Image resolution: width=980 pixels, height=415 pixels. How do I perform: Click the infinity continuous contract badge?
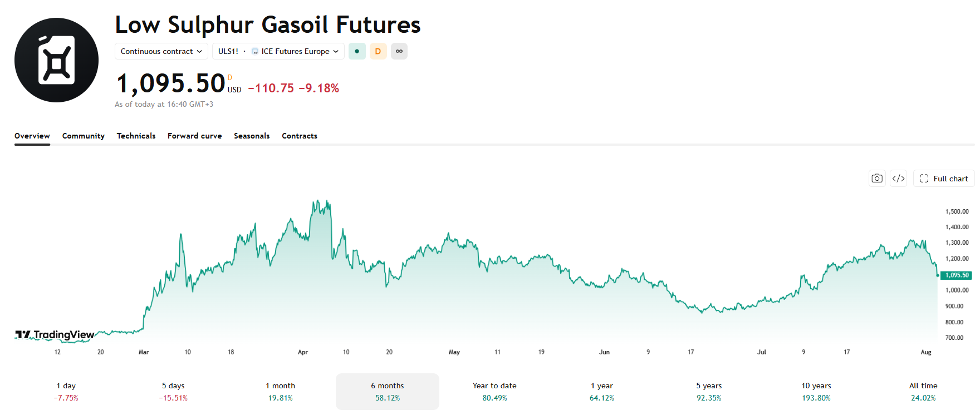tap(399, 51)
